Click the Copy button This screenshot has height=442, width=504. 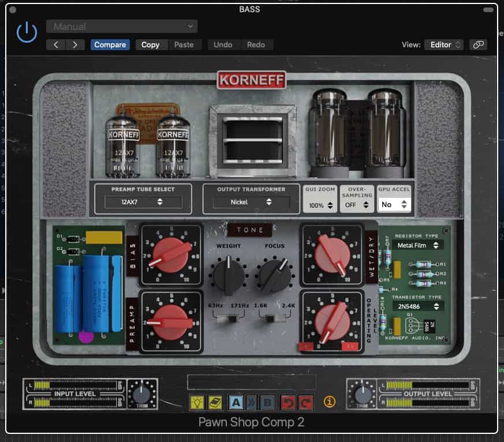point(151,44)
